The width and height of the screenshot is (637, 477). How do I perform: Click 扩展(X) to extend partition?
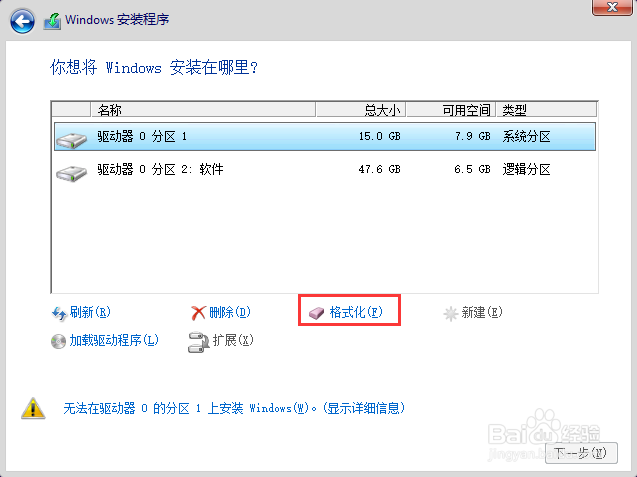click(233, 340)
